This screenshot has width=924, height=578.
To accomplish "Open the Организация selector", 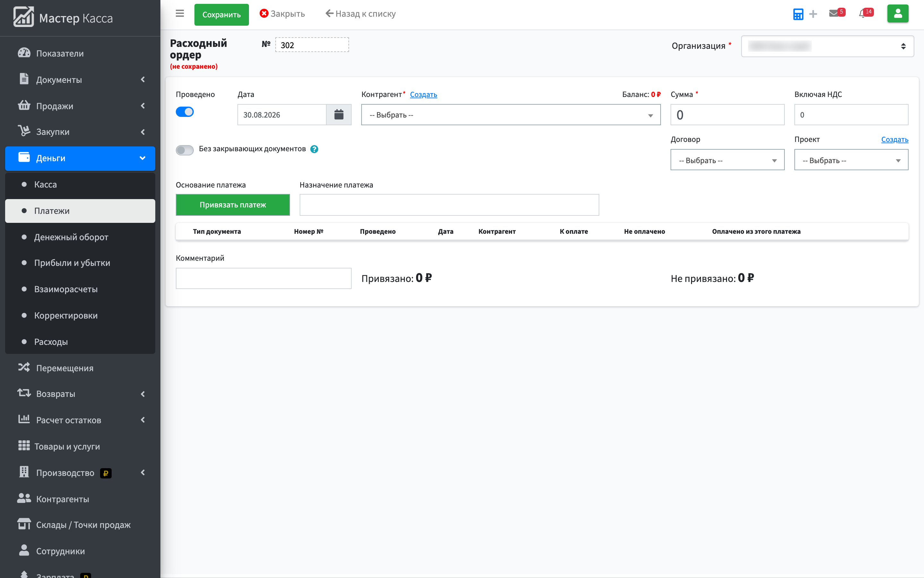I will pos(827,46).
